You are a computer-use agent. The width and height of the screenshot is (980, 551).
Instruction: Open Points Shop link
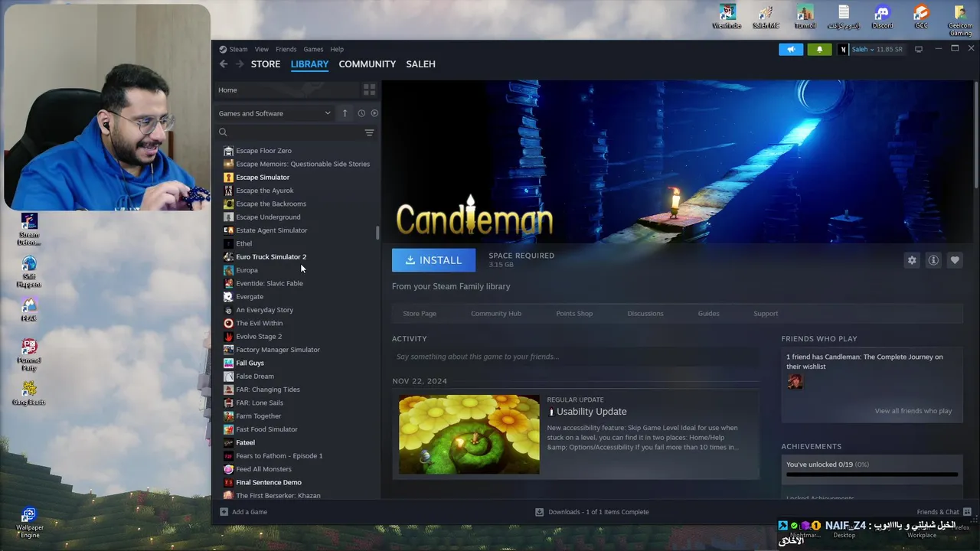point(574,313)
